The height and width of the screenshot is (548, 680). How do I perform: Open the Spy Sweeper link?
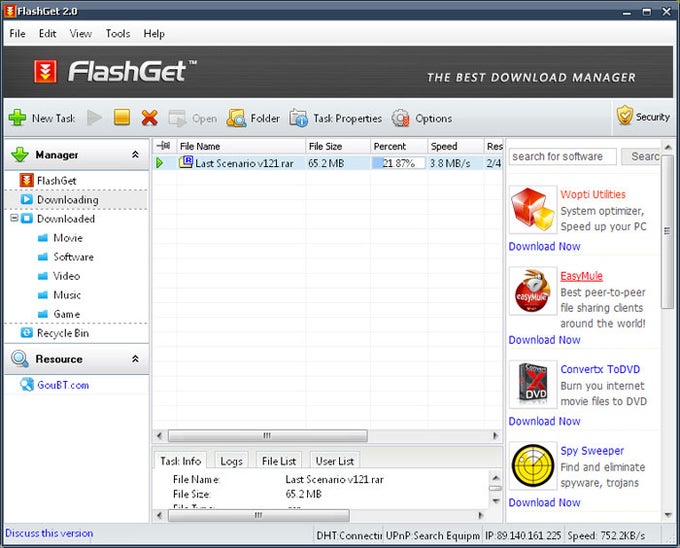(x=592, y=451)
